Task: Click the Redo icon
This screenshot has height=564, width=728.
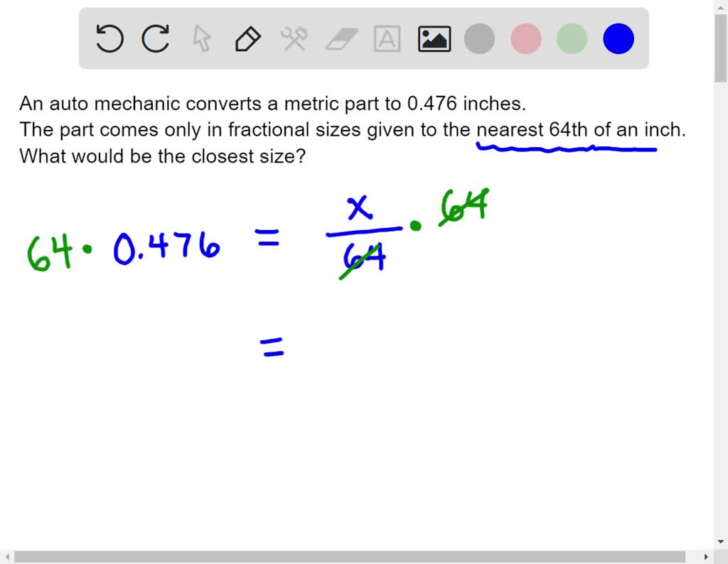Action: tap(156, 39)
